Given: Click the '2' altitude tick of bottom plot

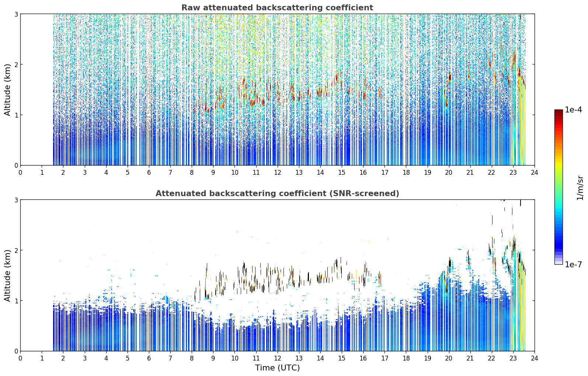Looking at the screenshot, I should click(16, 250).
